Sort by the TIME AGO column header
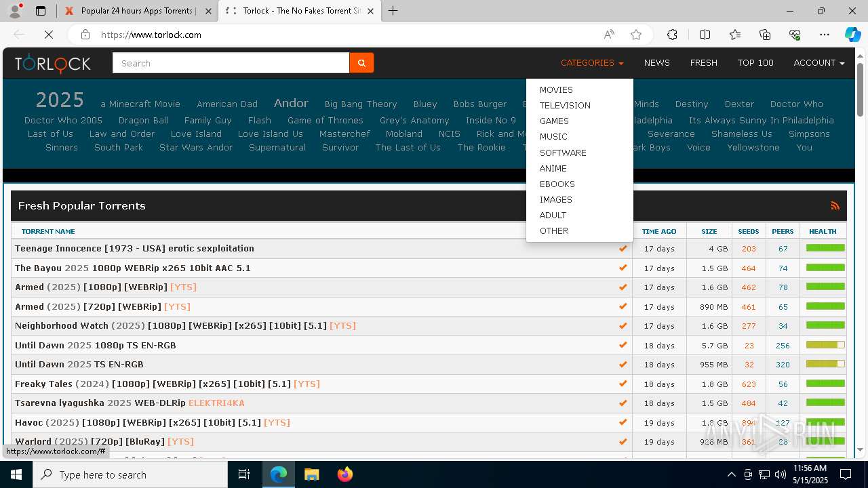 click(659, 231)
